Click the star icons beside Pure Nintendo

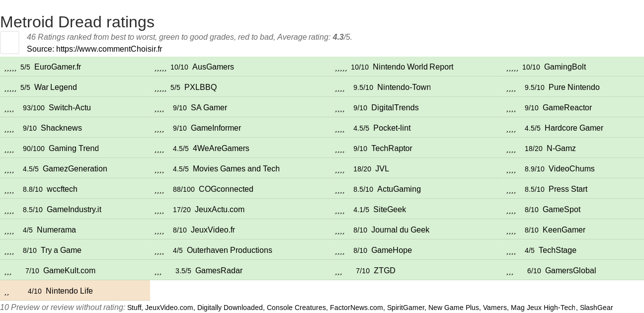coord(511,87)
